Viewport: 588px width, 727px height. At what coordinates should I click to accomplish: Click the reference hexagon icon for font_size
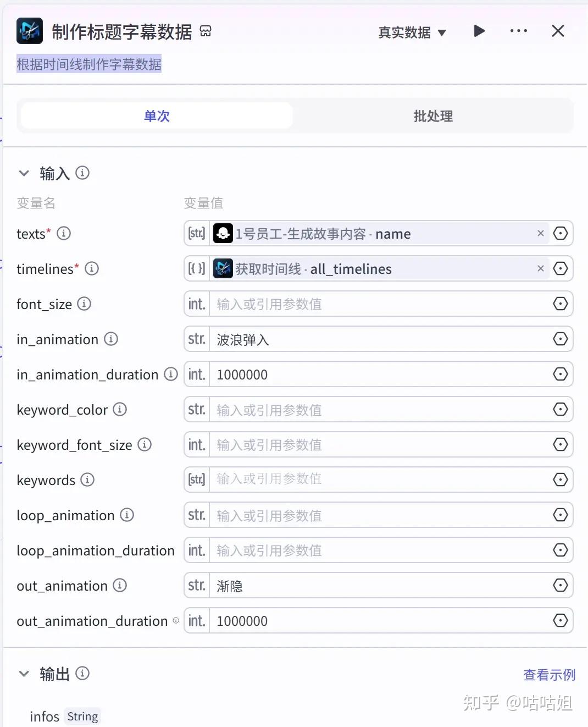[x=560, y=304]
